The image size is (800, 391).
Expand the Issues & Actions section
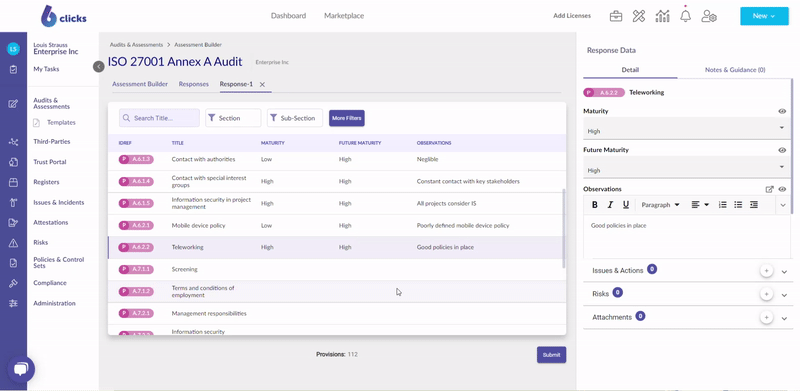click(x=784, y=272)
